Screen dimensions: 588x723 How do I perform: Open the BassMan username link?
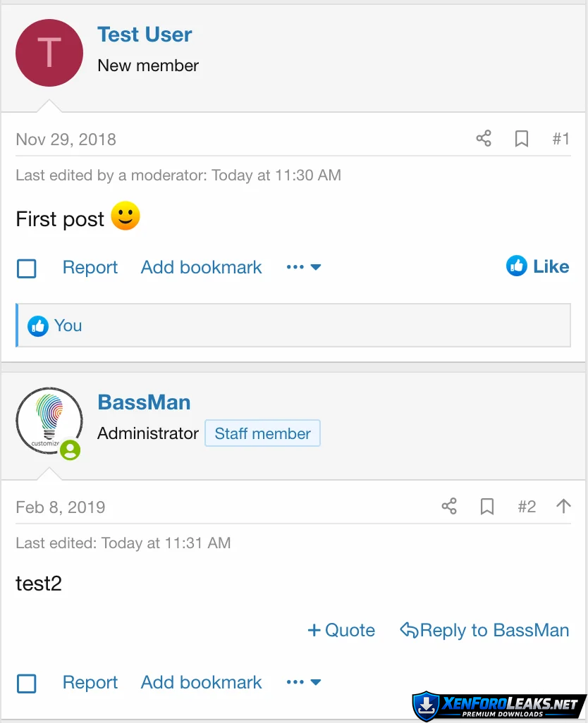click(x=144, y=402)
